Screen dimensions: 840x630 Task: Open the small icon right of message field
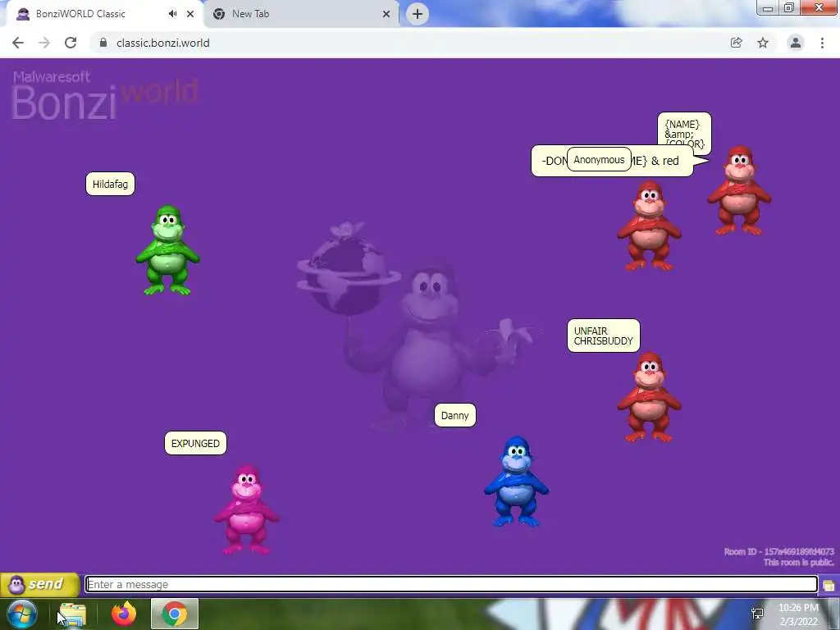[x=829, y=585]
